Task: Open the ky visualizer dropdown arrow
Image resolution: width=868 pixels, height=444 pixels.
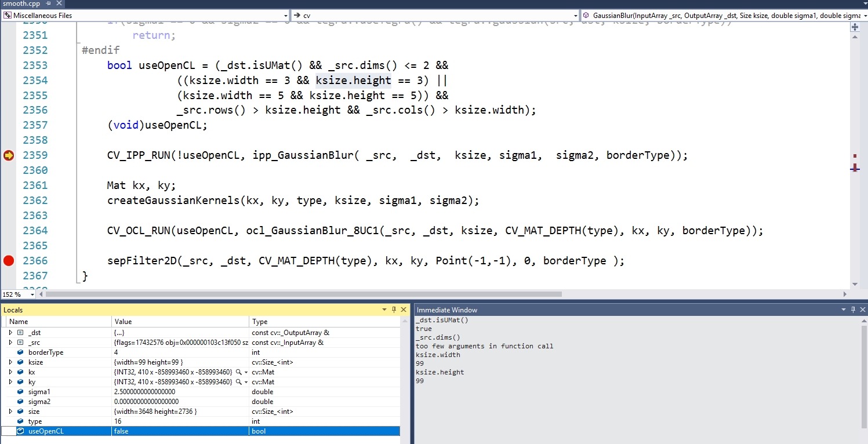Action: pyautogui.click(x=246, y=382)
